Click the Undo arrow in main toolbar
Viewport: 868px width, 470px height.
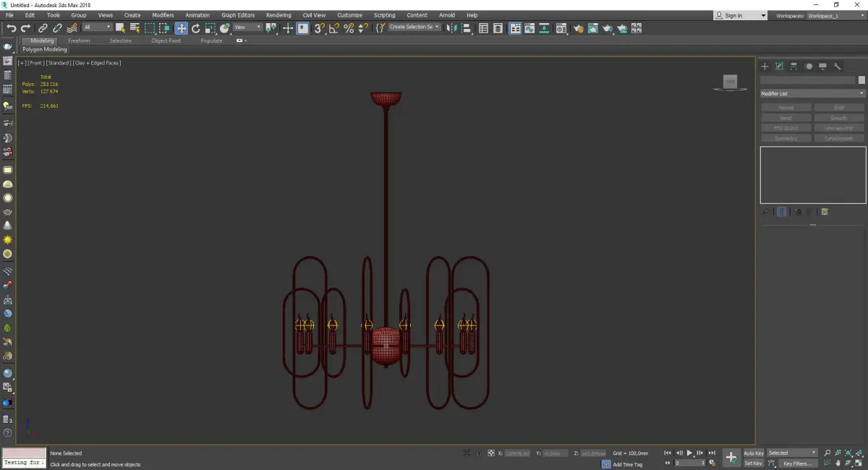(11, 28)
